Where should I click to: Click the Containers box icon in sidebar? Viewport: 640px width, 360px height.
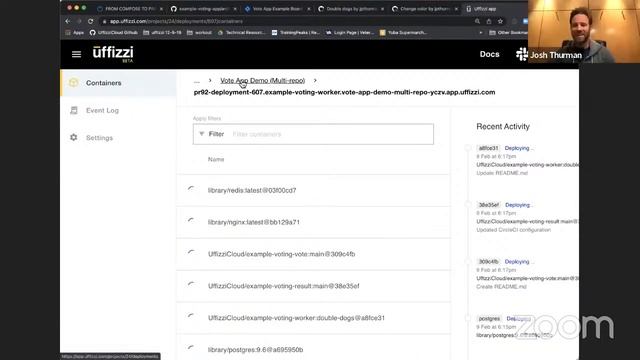(73, 82)
